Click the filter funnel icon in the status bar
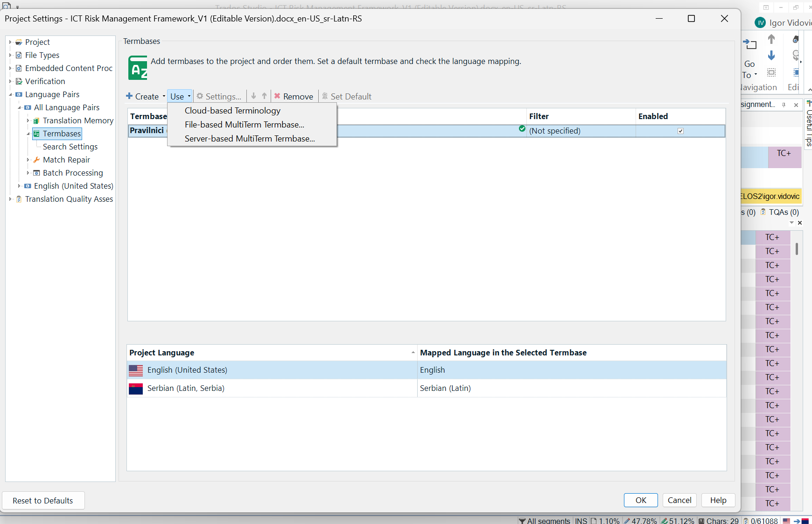The height and width of the screenshot is (524, 812). pyautogui.click(x=523, y=521)
